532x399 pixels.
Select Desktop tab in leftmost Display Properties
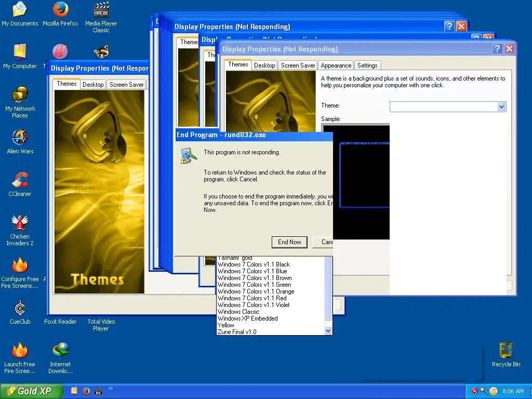pos(93,85)
